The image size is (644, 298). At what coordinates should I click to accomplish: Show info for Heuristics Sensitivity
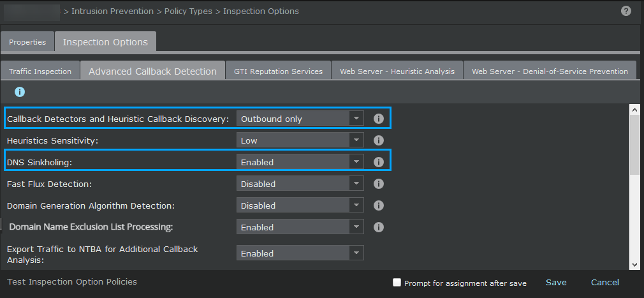coord(379,140)
